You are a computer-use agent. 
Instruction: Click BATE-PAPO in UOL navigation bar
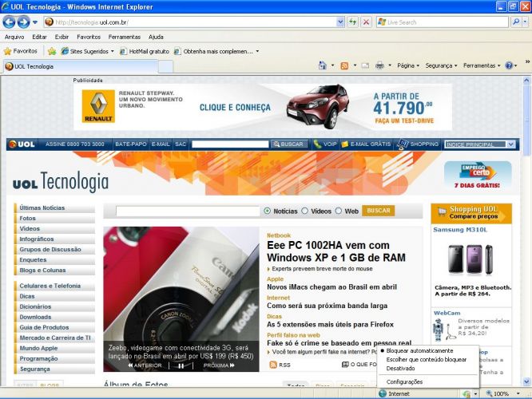131,144
